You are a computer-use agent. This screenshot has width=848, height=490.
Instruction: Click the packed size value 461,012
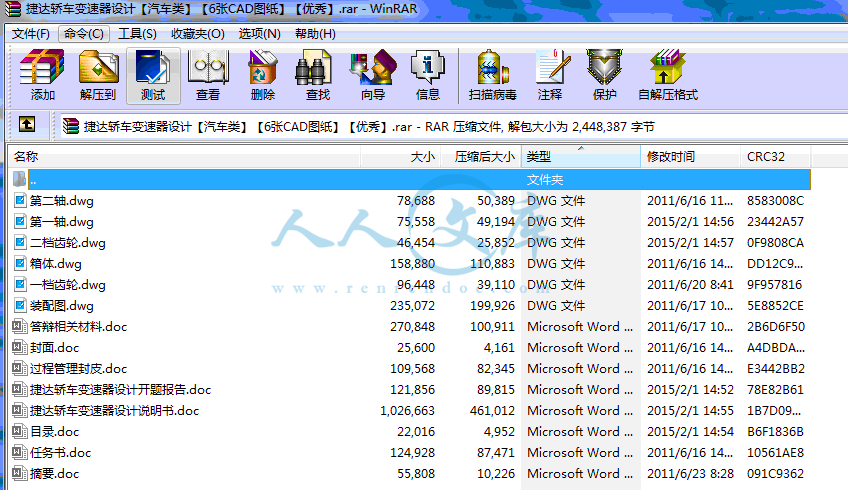[x=492, y=411]
